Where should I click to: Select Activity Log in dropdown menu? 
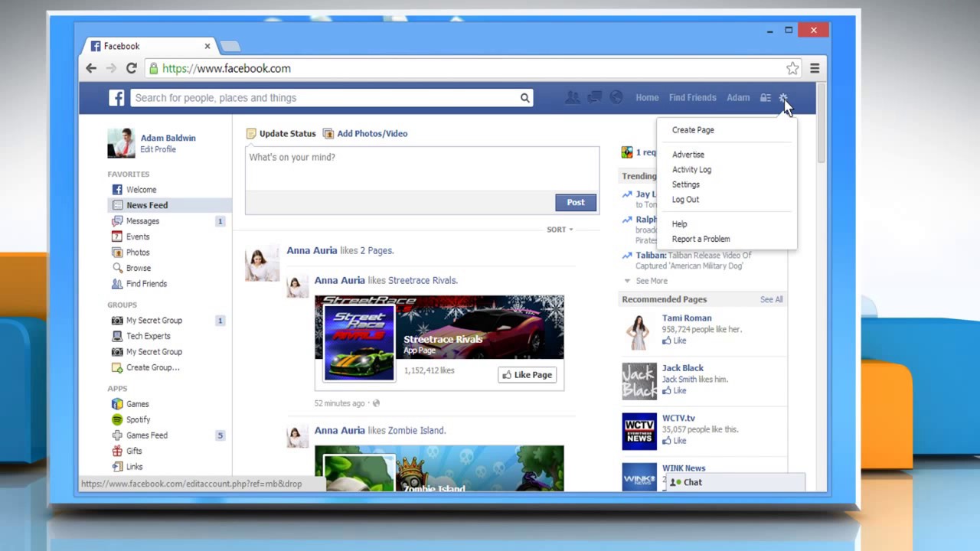point(691,170)
